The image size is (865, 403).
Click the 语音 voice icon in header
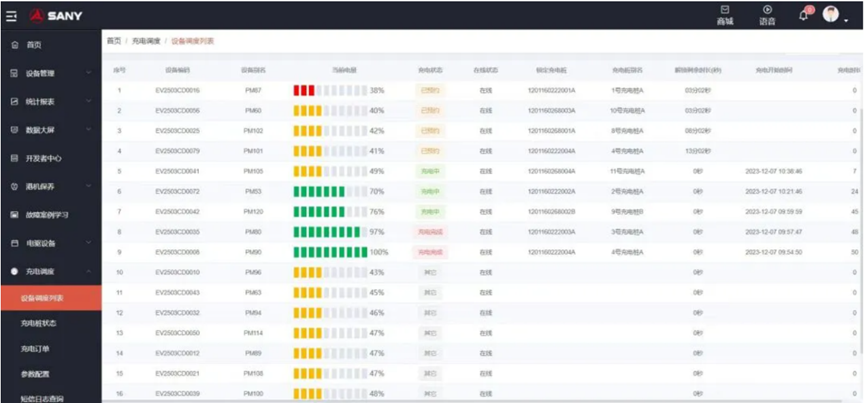[x=767, y=14]
